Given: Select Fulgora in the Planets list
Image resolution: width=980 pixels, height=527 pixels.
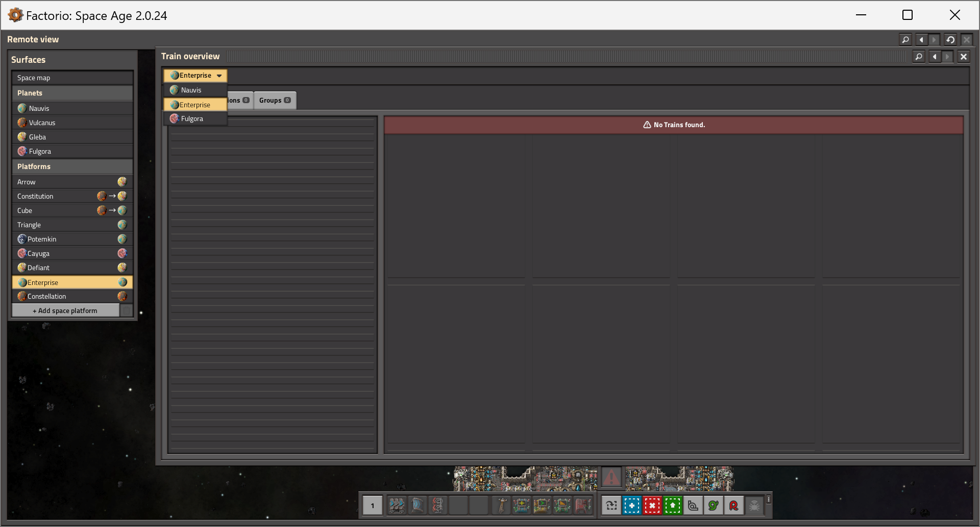Looking at the screenshot, I should click(x=72, y=151).
